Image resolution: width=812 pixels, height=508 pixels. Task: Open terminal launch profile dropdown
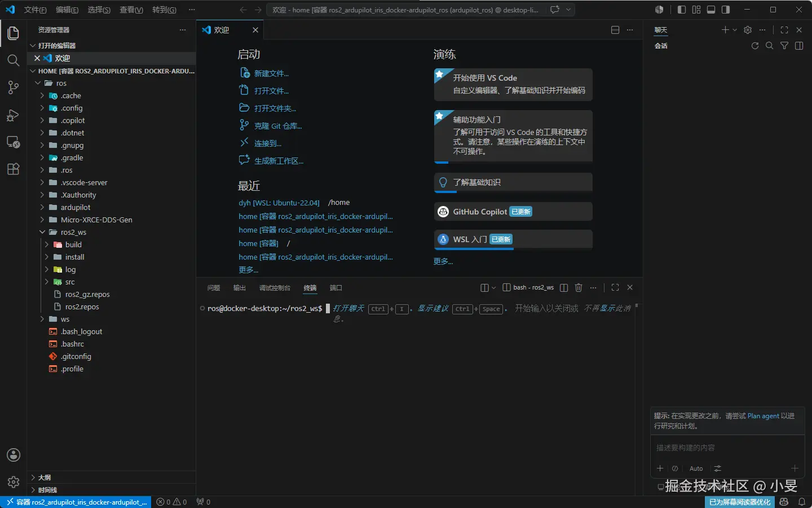tap(493, 288)
